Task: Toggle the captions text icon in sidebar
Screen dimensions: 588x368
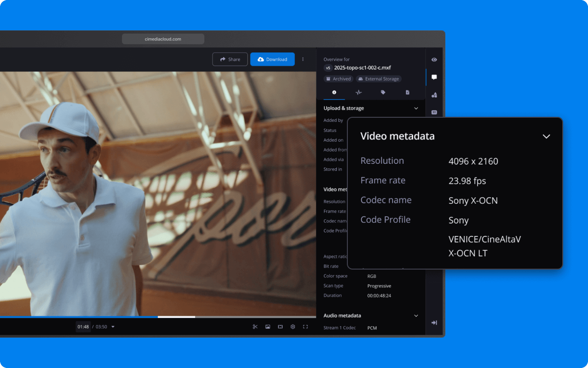Action: 434,112
